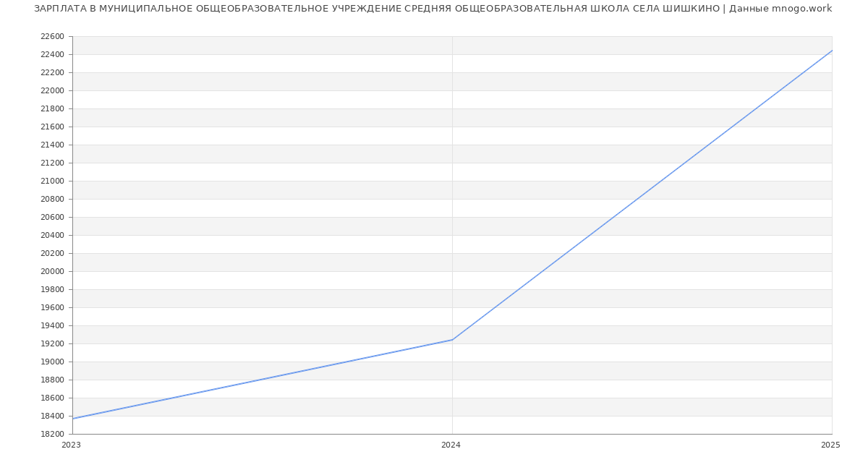The image size is (868, 470).
Task: Select the 2025 x-axis label
Action: click(830, 445)
